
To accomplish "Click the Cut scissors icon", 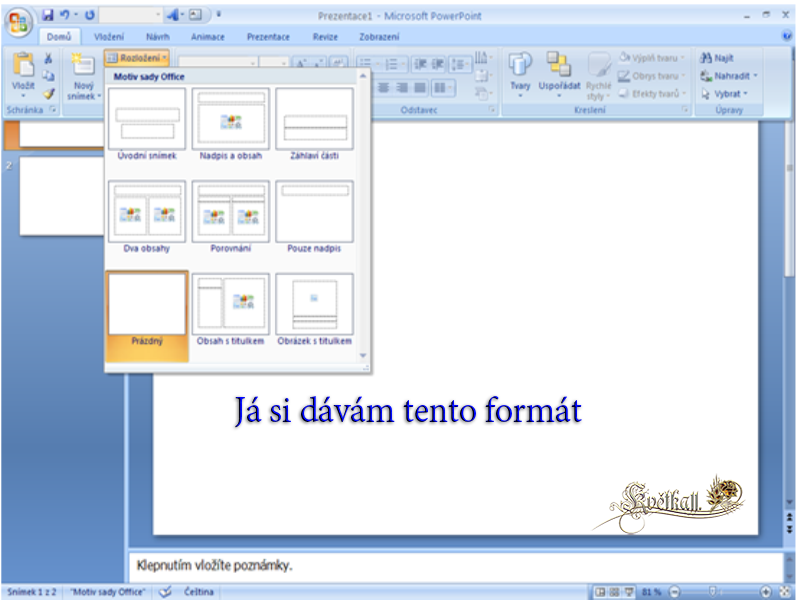I will tap(48, 59).
